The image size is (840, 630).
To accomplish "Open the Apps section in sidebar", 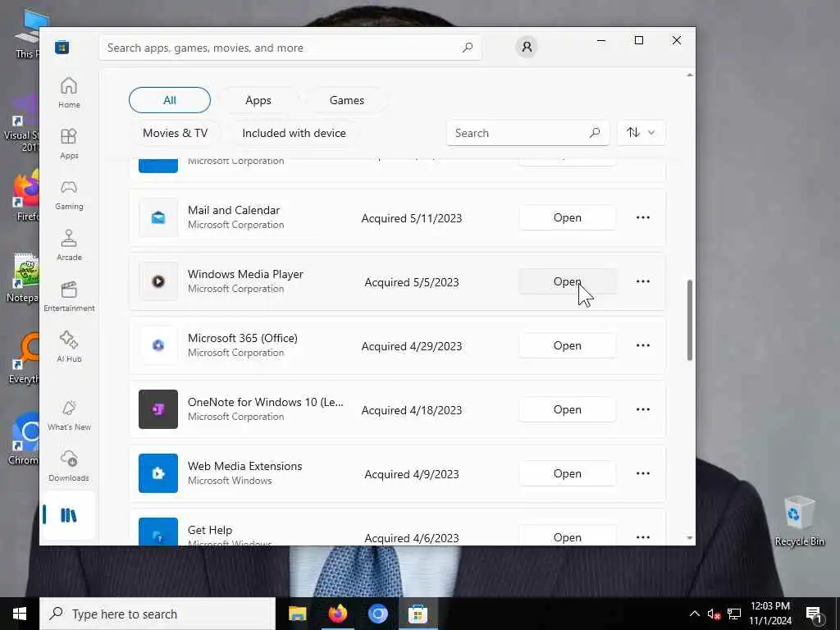I will click(69, 144).
